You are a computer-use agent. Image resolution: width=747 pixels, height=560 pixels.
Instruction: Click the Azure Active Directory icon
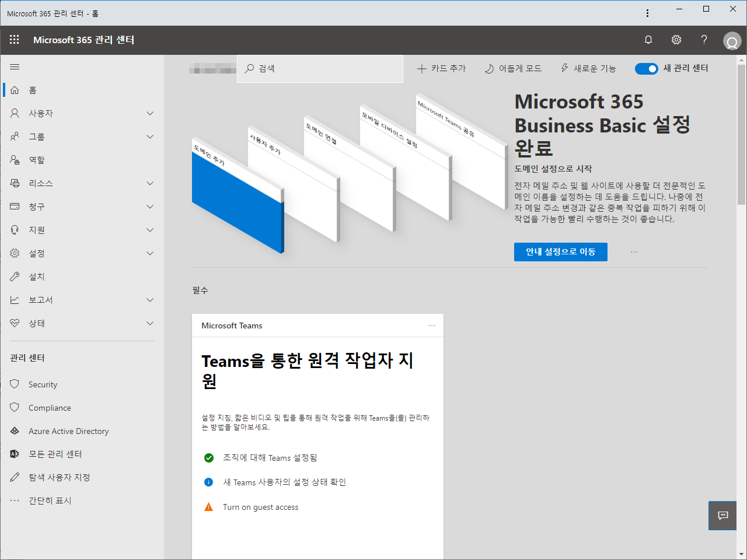point(15,430)
